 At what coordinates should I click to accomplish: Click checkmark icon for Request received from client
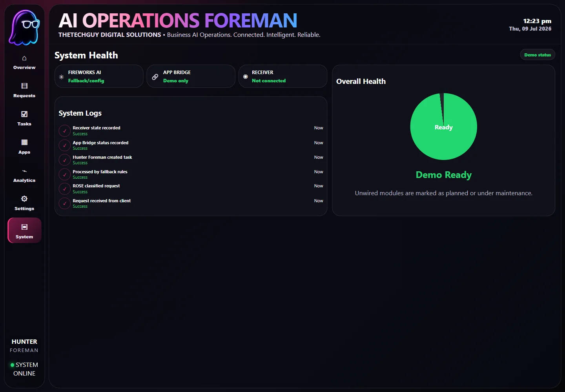[x=64, y=203]
